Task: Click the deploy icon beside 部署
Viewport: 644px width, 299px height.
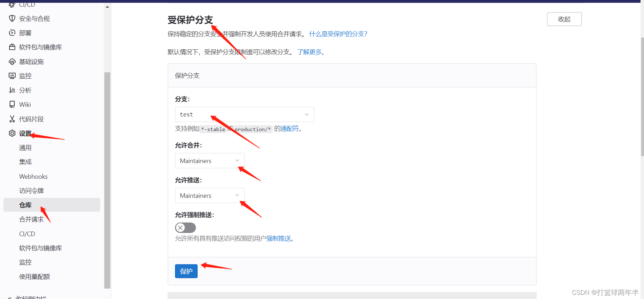Action: 12,33
